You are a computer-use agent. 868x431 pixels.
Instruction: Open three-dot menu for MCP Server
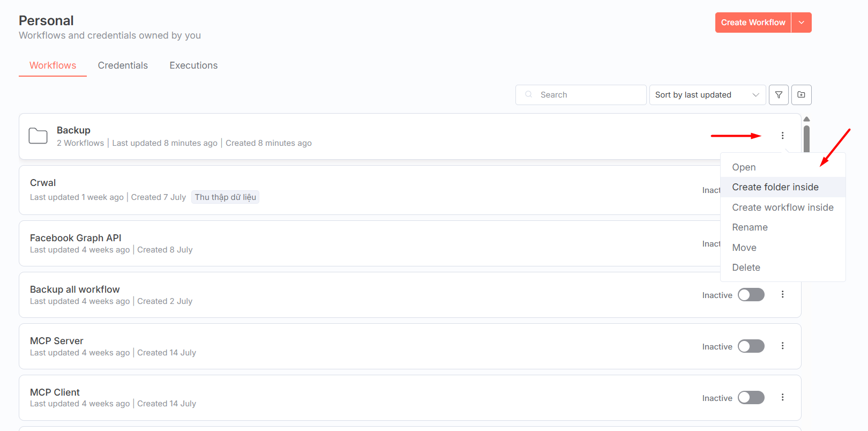point(782,346)
